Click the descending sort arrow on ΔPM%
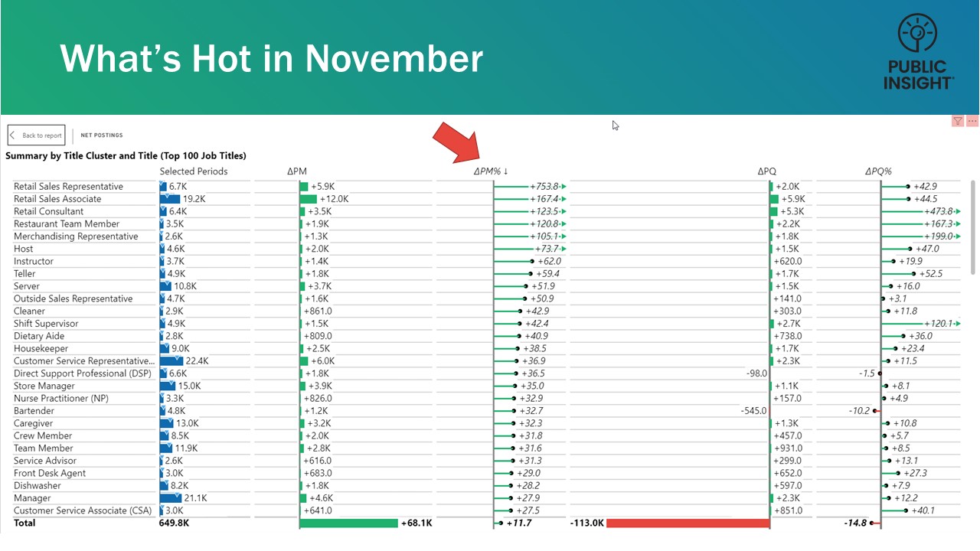The image size is (980, 551). click(505, 171)
